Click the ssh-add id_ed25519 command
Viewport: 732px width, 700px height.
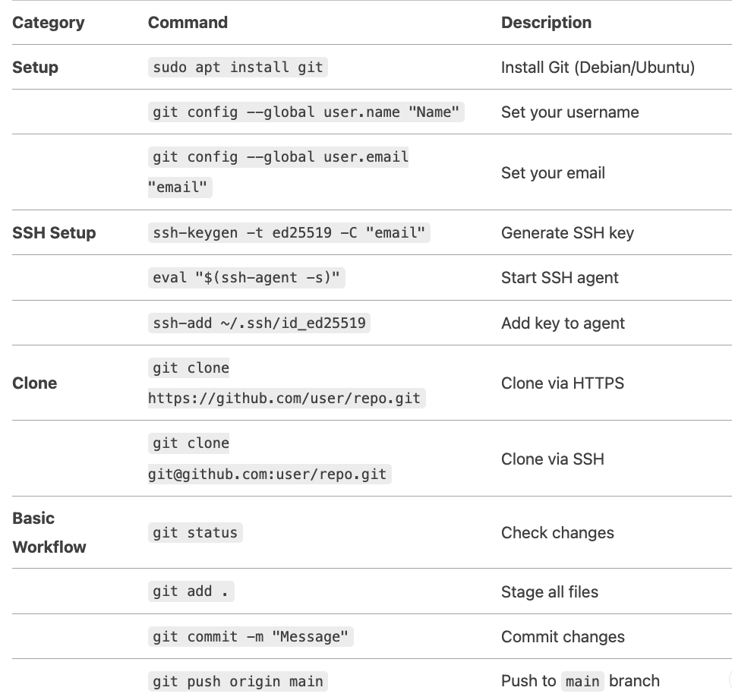coord(259,323)
